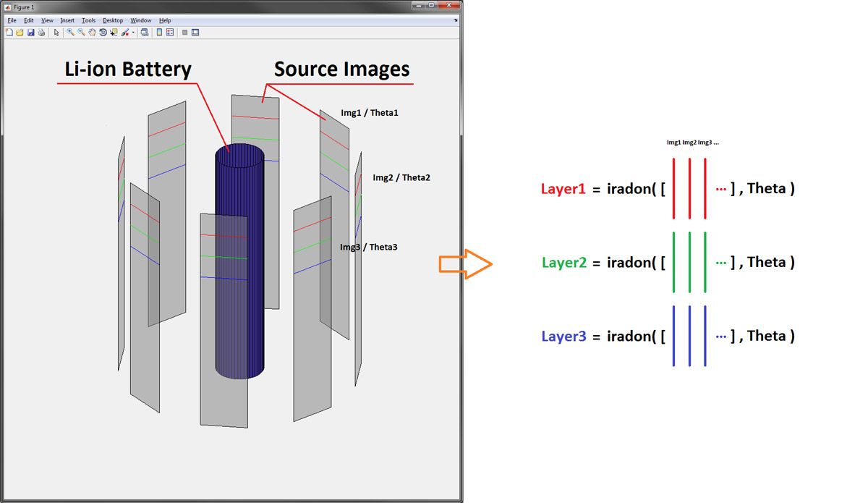Expand the menu overflow chevron
The height and width of the screenshot is (503, 868).
[456, 20]
